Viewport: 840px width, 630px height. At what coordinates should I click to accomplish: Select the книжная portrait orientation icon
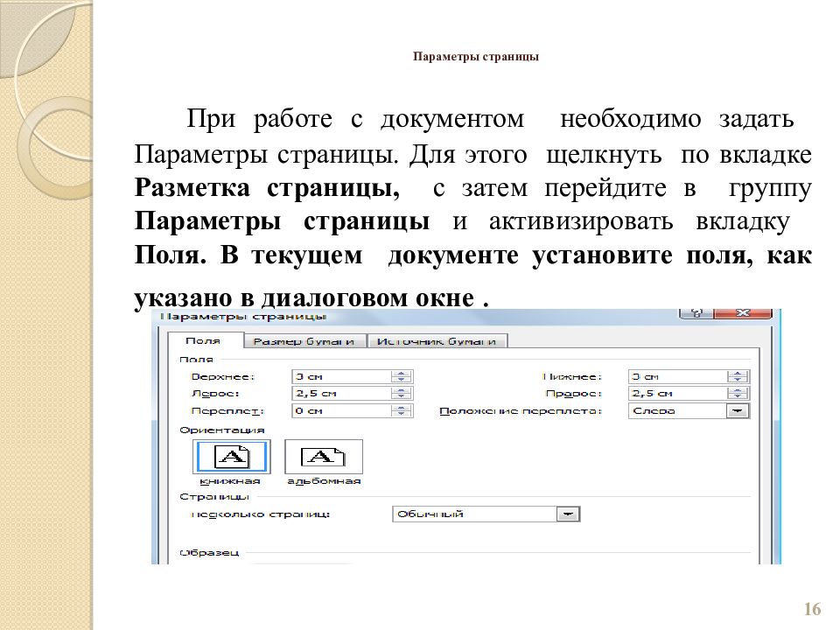[x=231, y=457]
